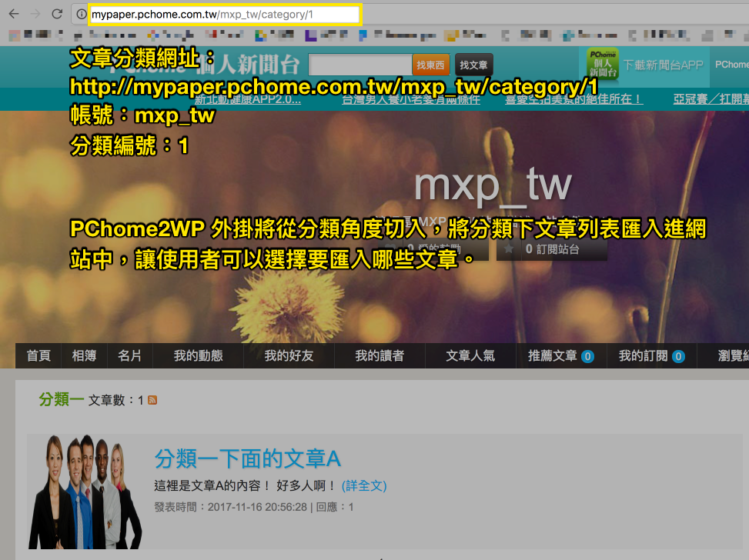This screenshot has height=560, width=749.
Task: Open the site info icon in the address bar
Action: [81, 15]
